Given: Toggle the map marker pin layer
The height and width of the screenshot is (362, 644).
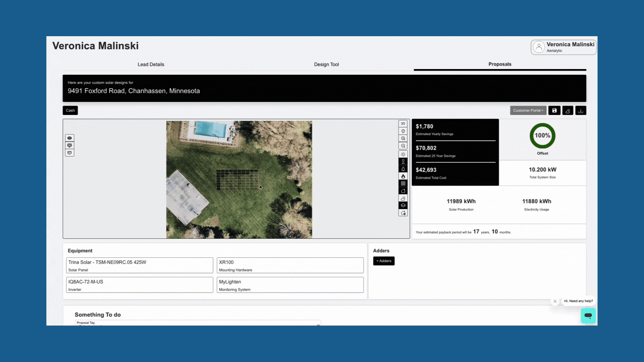Looking at the screenshot, I should point(403,162).
